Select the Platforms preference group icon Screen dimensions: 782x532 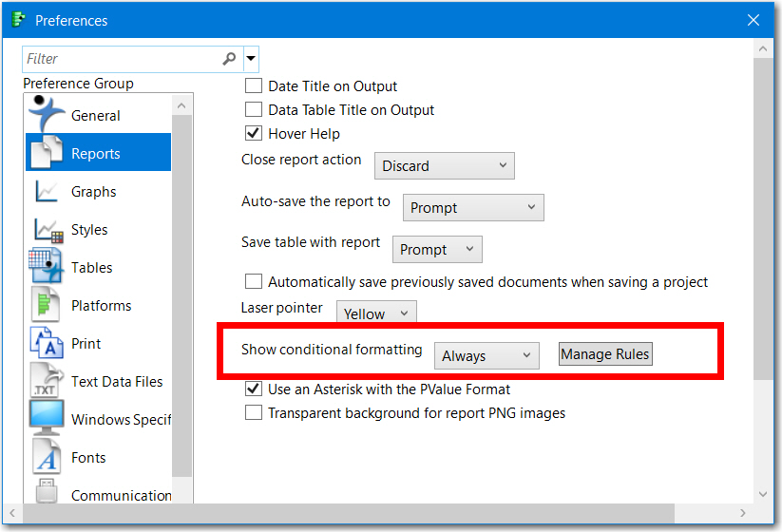click(48, 305)
